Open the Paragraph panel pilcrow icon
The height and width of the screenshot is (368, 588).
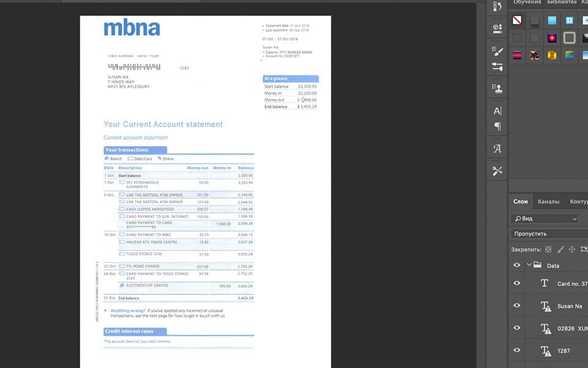coord(497,126)
